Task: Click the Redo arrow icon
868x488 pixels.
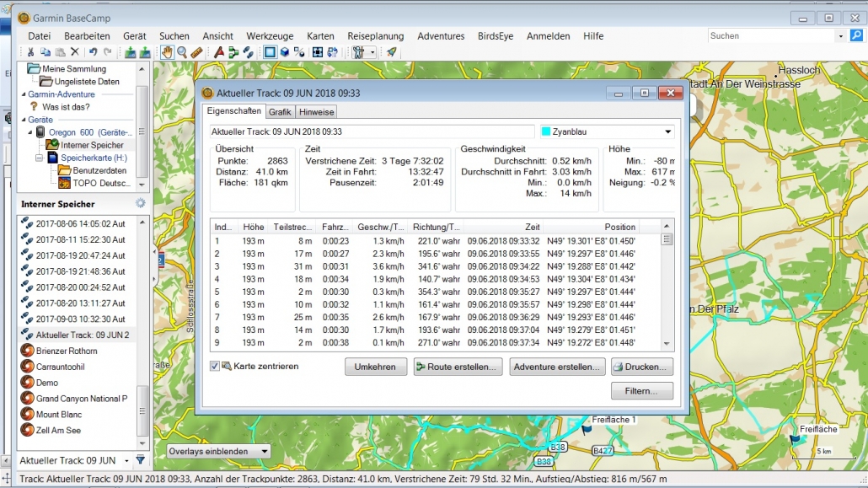Action: click(107, 52)
